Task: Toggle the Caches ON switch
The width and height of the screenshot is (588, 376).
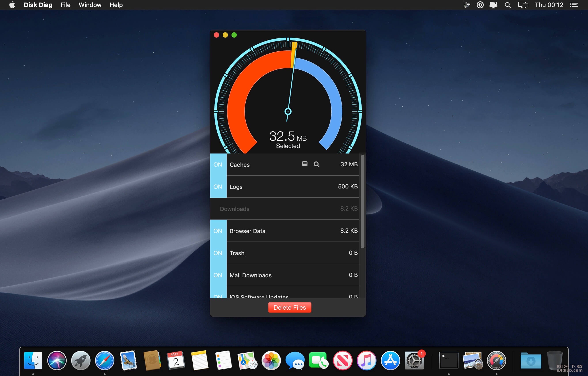Action: pos(218,165)
